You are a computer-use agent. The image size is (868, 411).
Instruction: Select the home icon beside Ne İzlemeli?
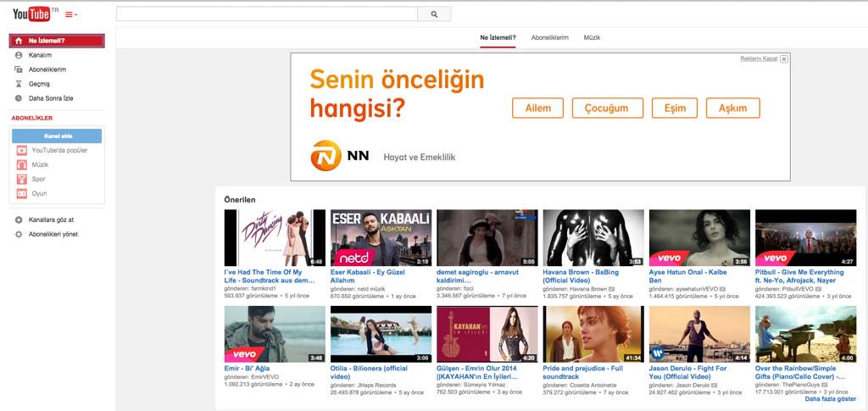19,41
